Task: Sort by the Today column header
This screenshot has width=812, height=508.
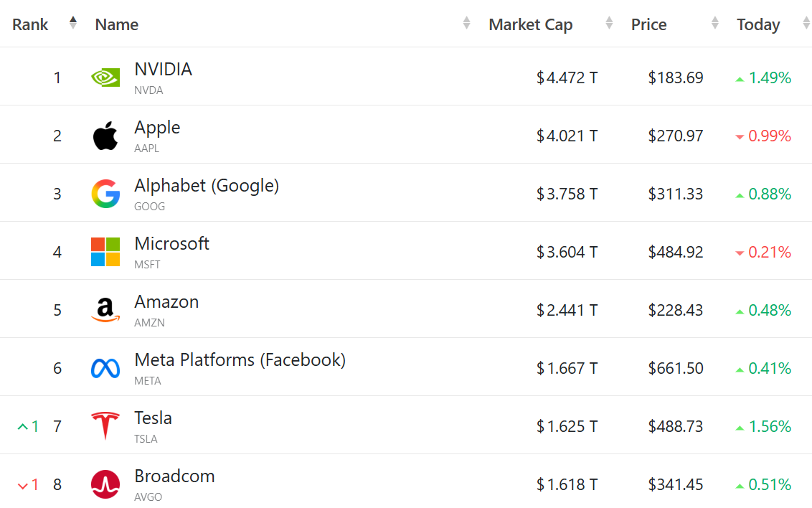Action: click(758, 24)
